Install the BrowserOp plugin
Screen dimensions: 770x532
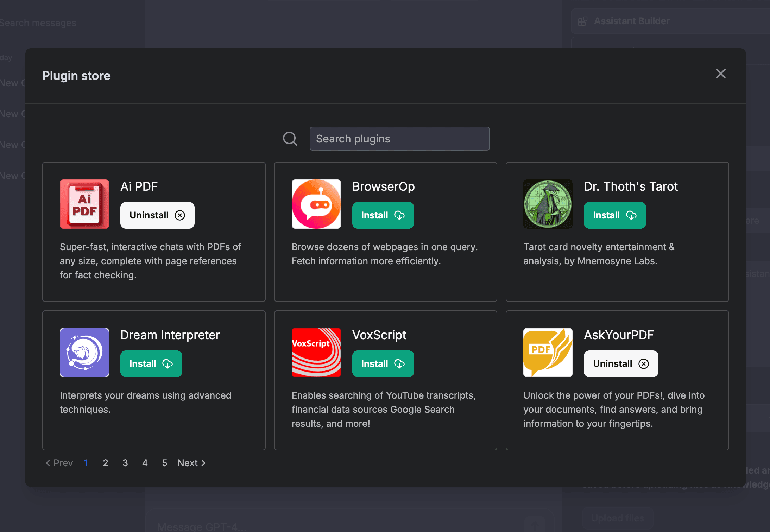pos(383,215)
